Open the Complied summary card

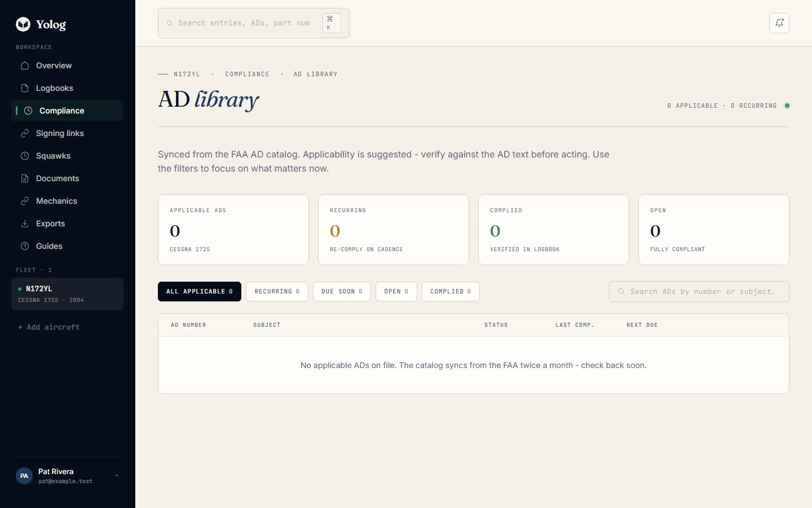point(554,230)
